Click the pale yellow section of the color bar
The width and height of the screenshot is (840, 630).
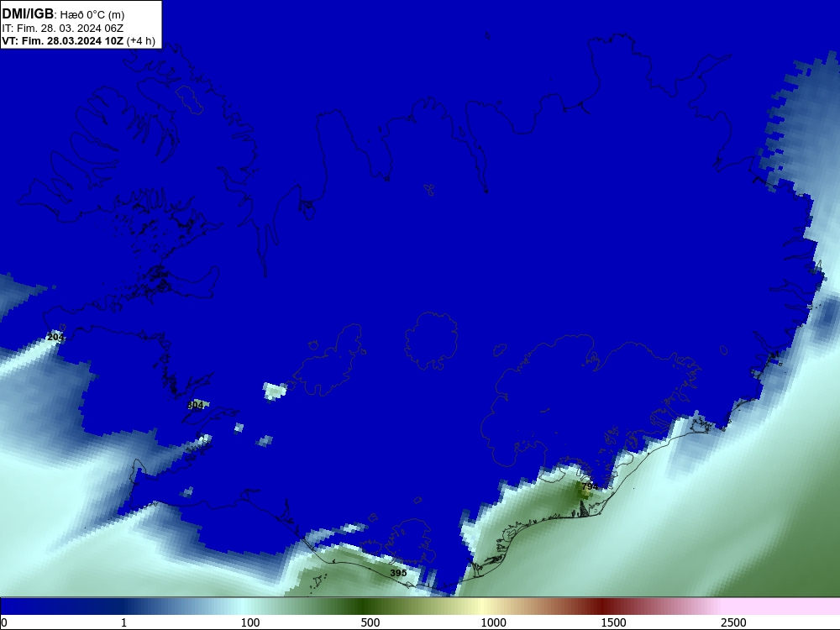482,606
